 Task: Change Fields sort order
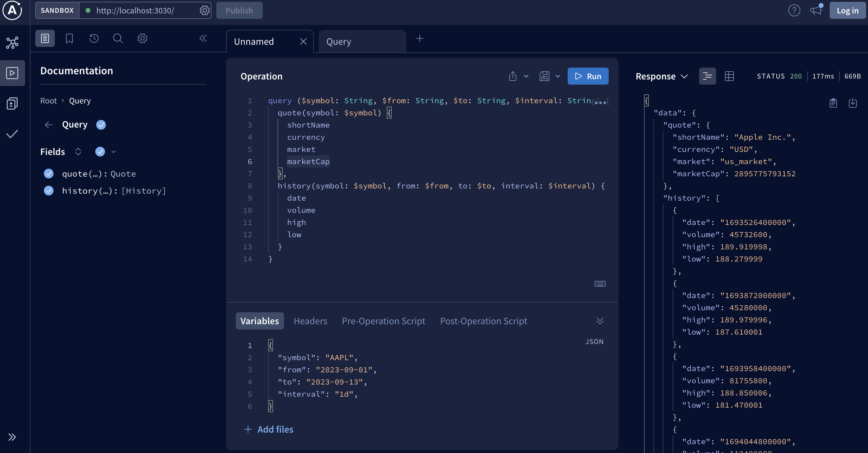point(78,152)
